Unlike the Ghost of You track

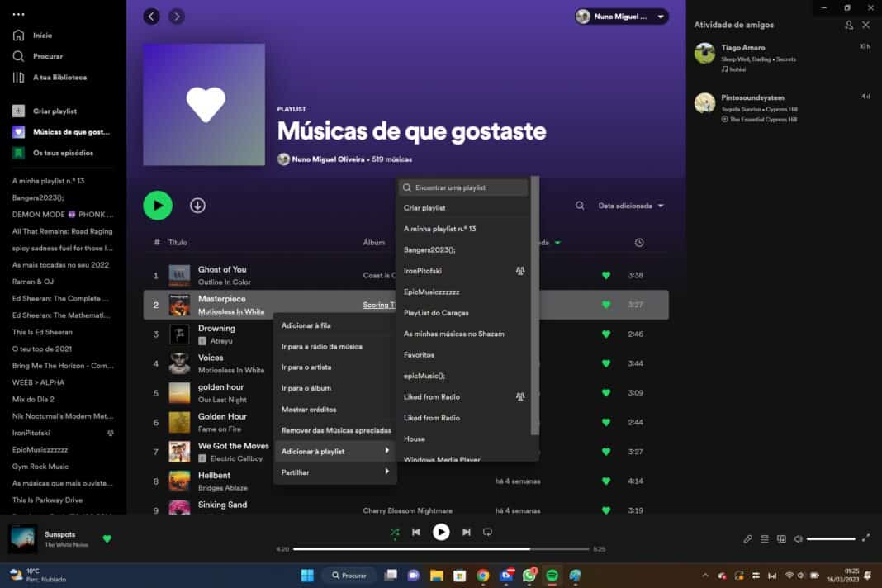(606, 275)
